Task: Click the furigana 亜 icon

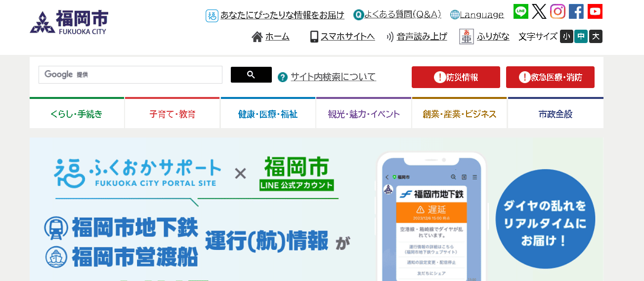Action: tap(466, 37)
